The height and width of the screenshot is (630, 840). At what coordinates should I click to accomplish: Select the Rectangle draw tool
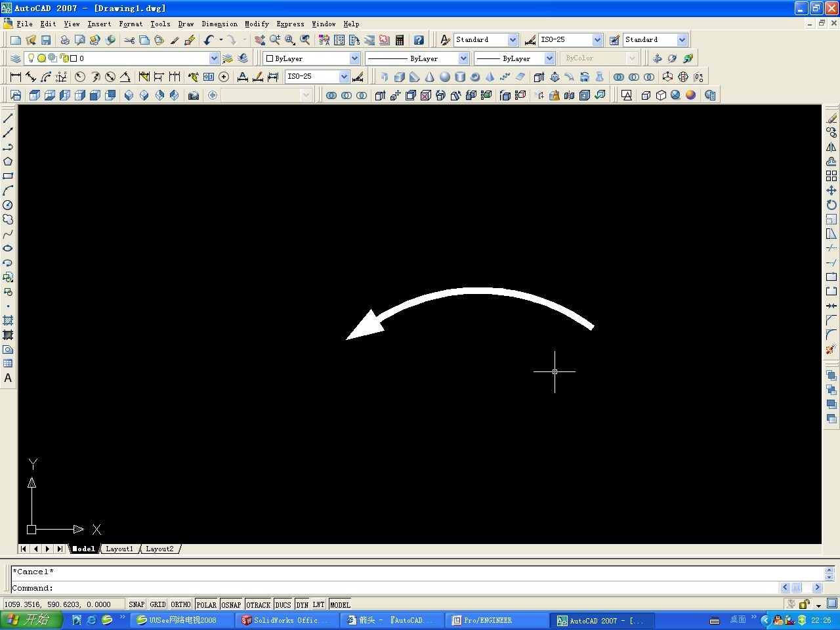8,176
